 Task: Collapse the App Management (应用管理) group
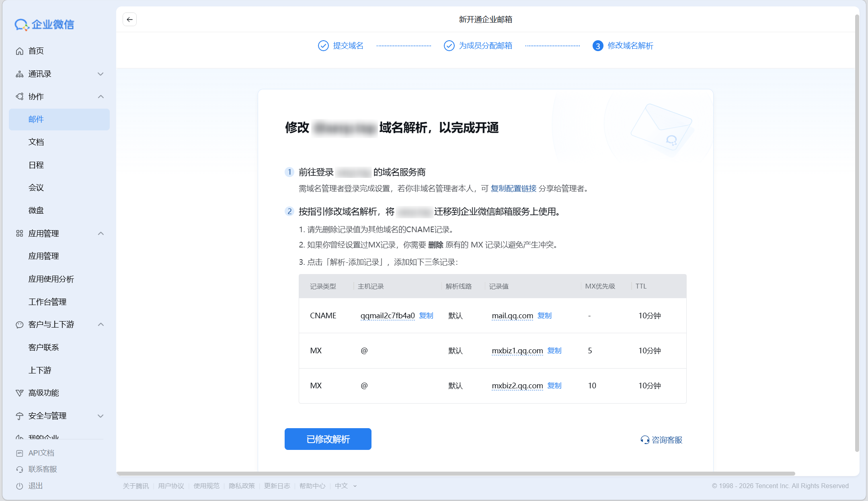(x=101, y=233)
